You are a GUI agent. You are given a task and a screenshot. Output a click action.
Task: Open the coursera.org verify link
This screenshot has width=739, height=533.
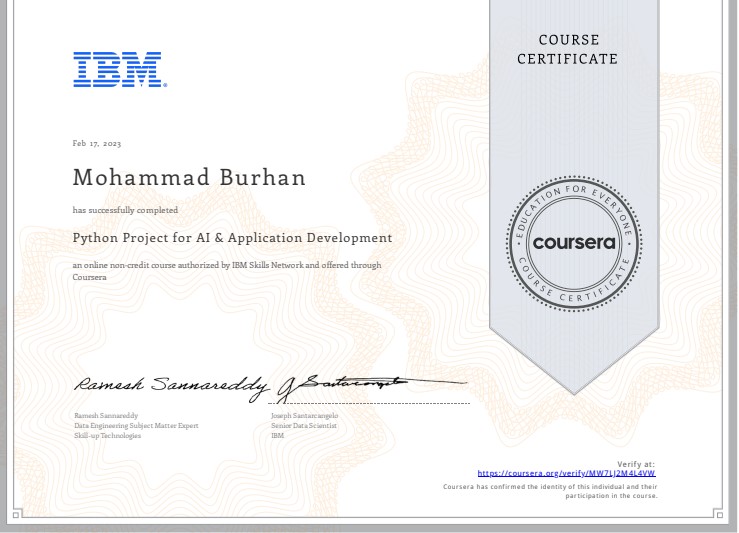pyautogui.click(x=566, y=473)
